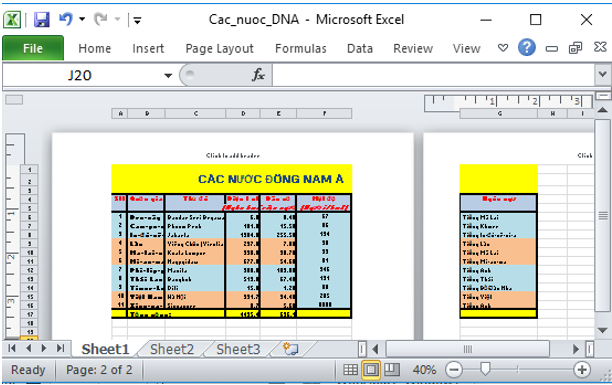Click the Save icon in quick access toolbar
Screen dimensions: 612x385
pos(41,19)
